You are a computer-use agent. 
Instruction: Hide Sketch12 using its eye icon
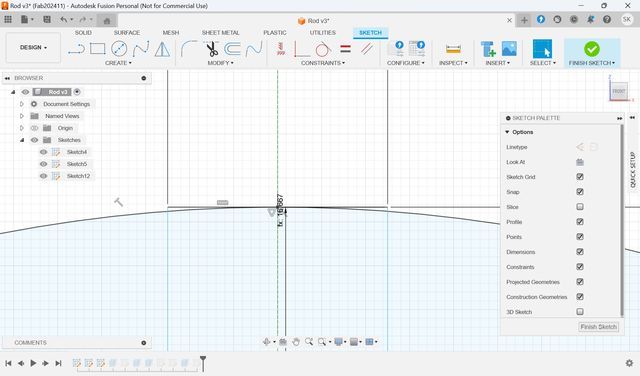43,176
